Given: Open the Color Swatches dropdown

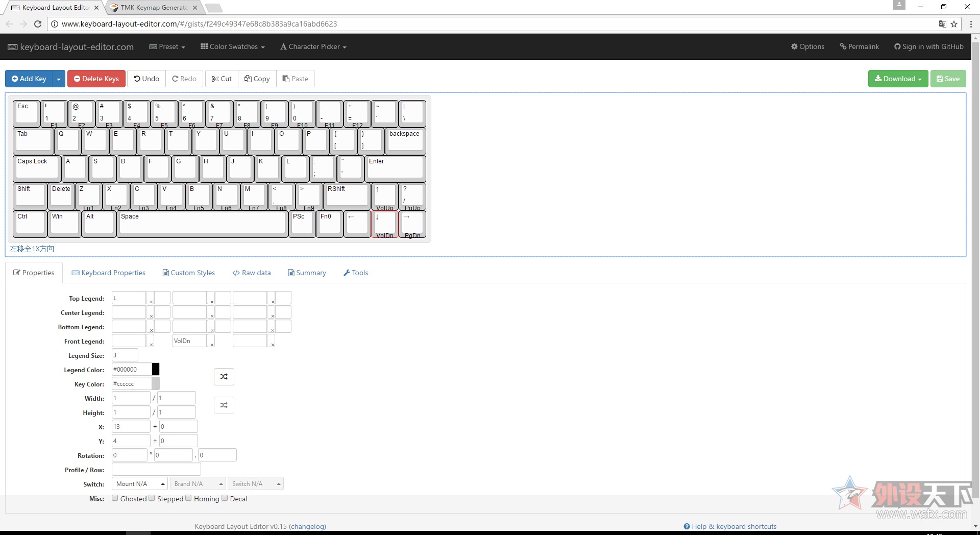Looking at the screenshot, I should point(233,47).
